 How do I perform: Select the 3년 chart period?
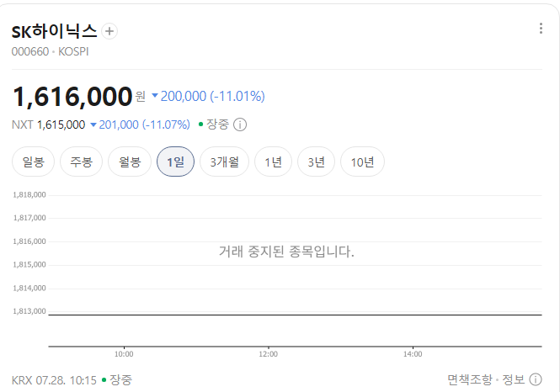point(316,162)
